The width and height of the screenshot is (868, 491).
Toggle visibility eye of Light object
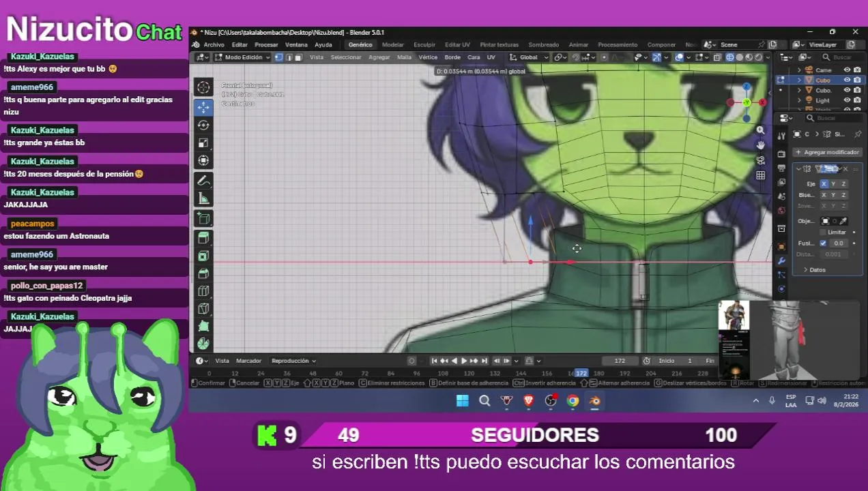(x=847, y=100)
